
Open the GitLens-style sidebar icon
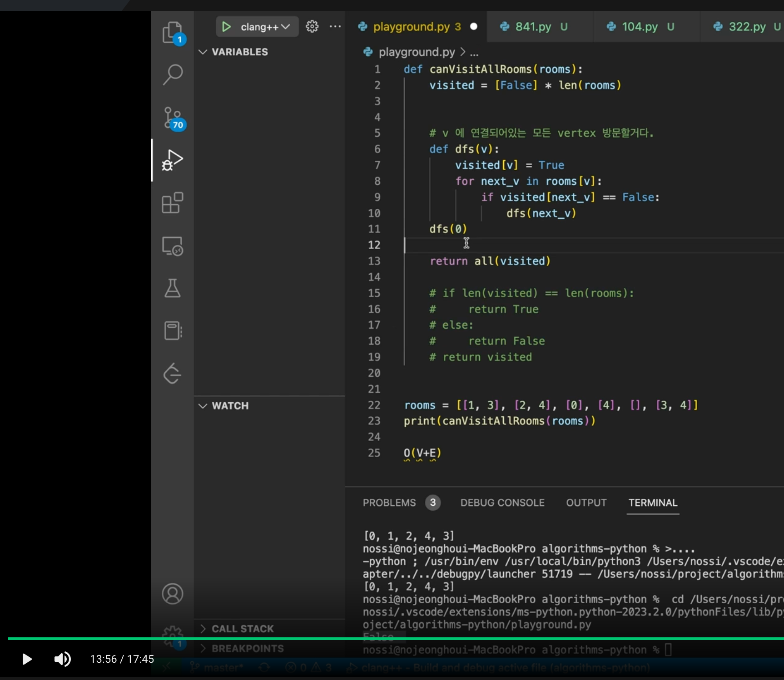(x=173, y=374)
